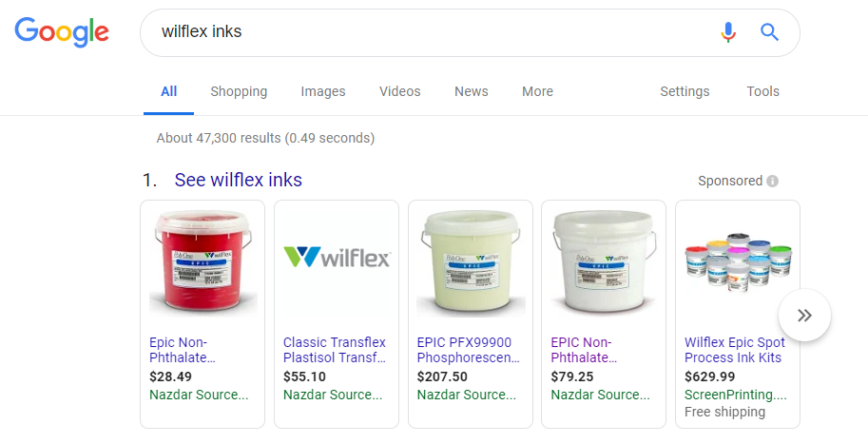The image size is (868, 444).
Task: Open the Wilflex logo product image
Action: 337,257
